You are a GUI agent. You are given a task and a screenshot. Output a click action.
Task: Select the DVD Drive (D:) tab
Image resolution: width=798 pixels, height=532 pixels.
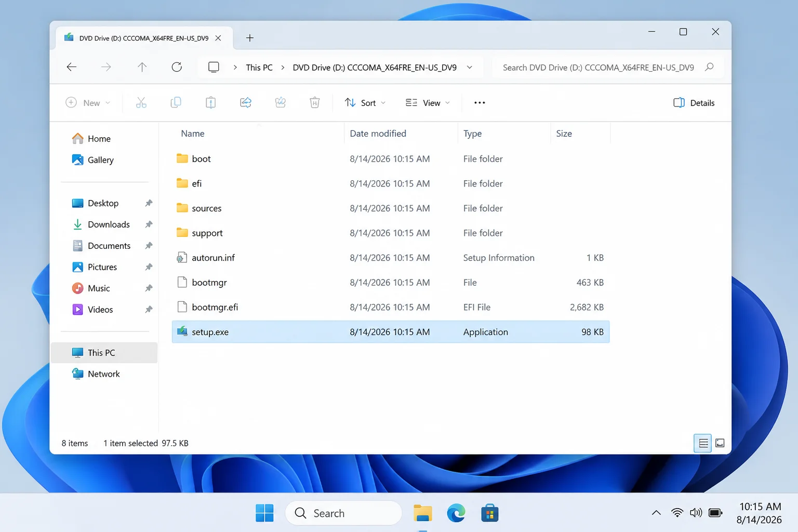coord(144,38)
